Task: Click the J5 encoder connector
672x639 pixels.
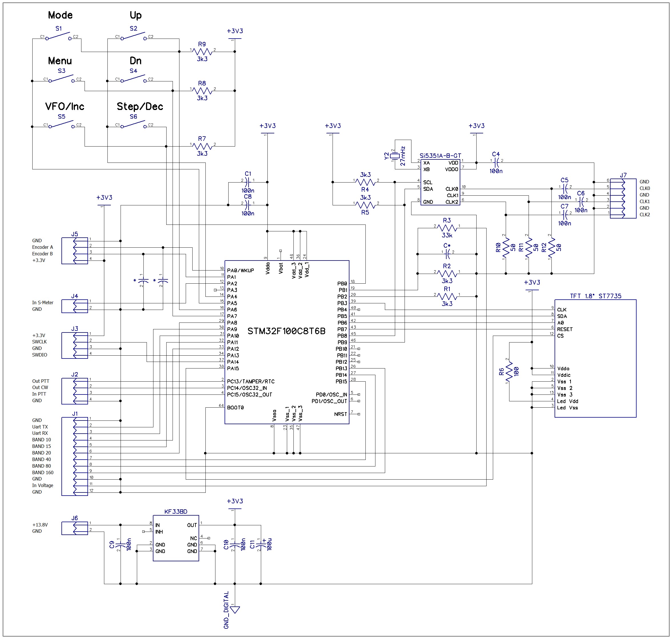Action: [x=75, y=251]
